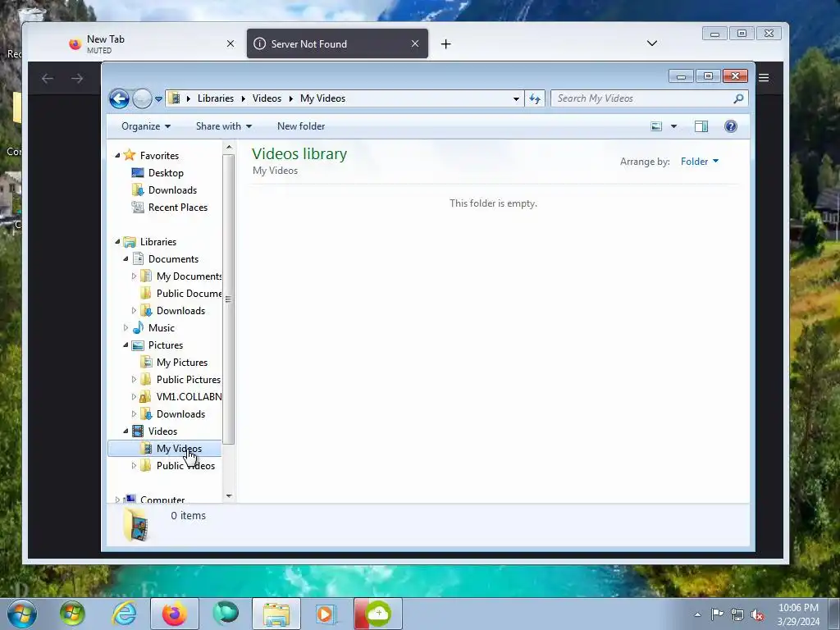Select the Music library

click(x=162, y=328)
